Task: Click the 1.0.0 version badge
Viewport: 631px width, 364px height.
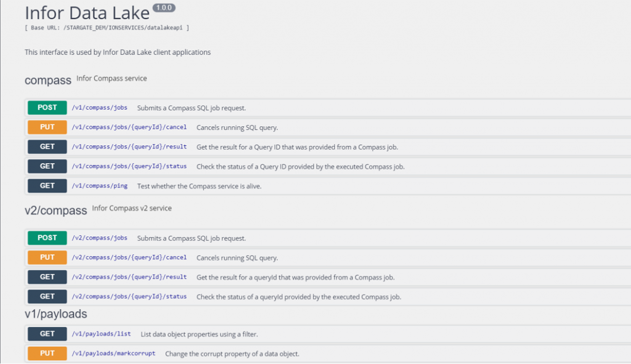Action: point(164,8)
